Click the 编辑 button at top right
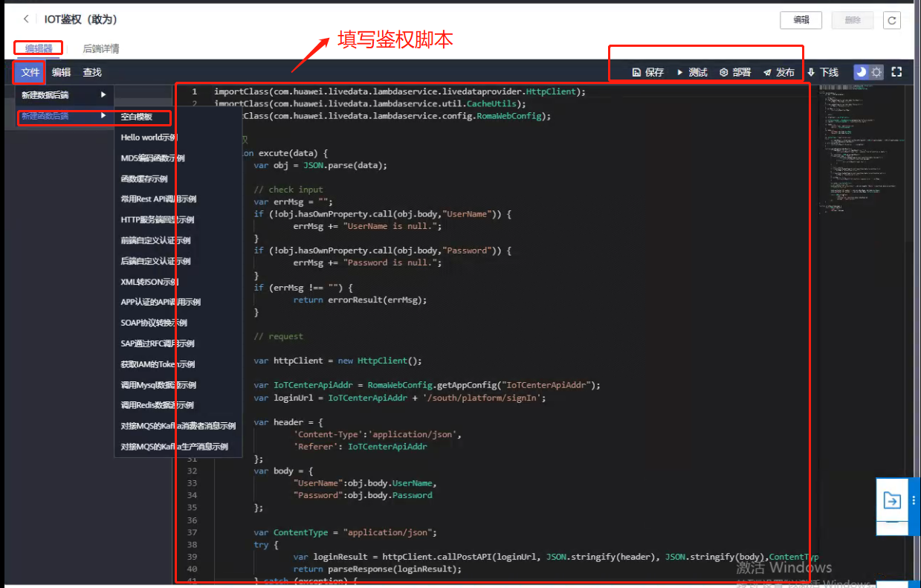Image resolution: width=921 pixels, height=588 pixels. [x=801, y=20]
